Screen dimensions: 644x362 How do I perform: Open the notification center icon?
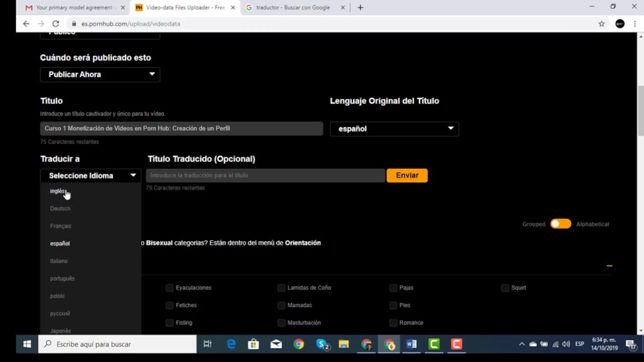click(x=631, y=344)
